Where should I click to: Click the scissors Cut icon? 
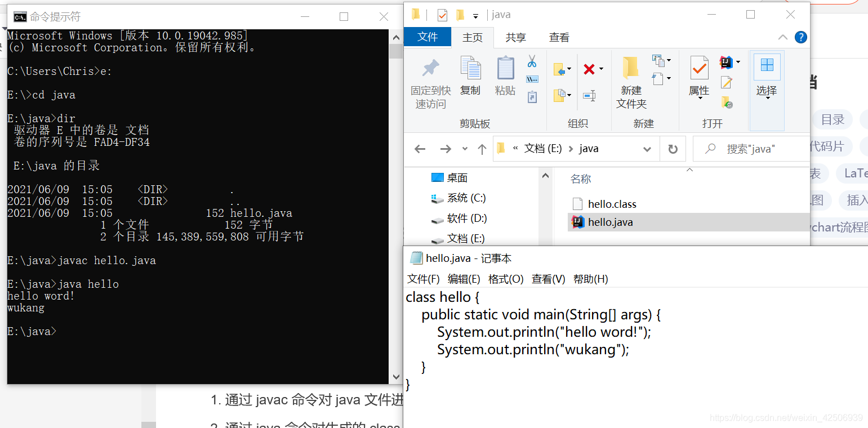click(x=532, y=61)
